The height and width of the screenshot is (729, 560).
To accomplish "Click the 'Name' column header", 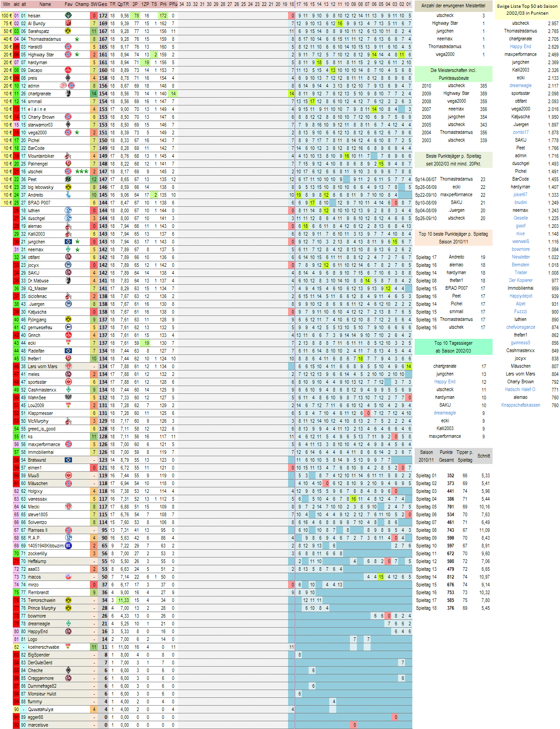I will click(45, 4).
